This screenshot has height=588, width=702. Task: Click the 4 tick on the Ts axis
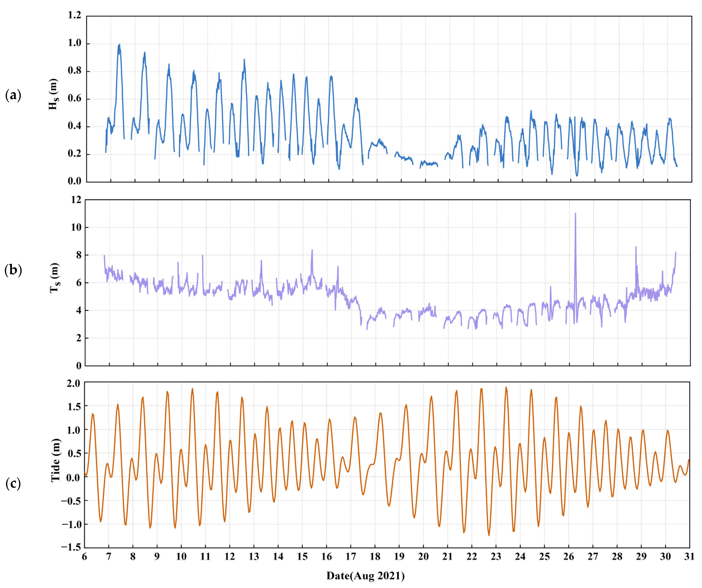79,311
